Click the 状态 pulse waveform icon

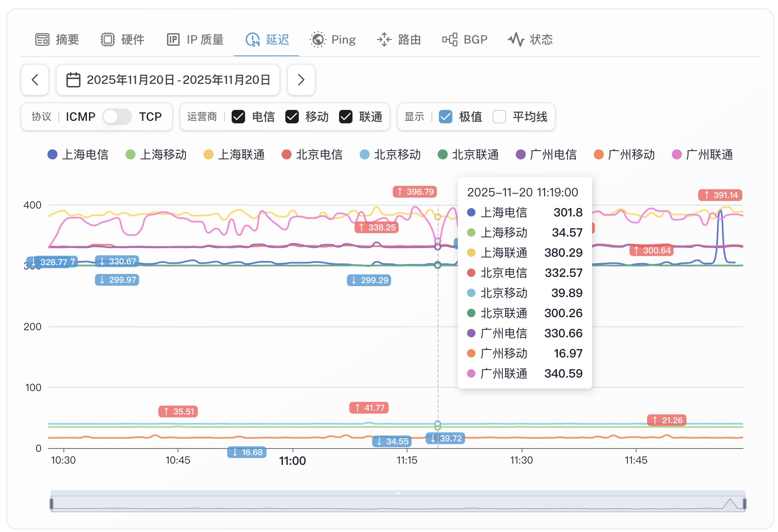tap(516, 39)
